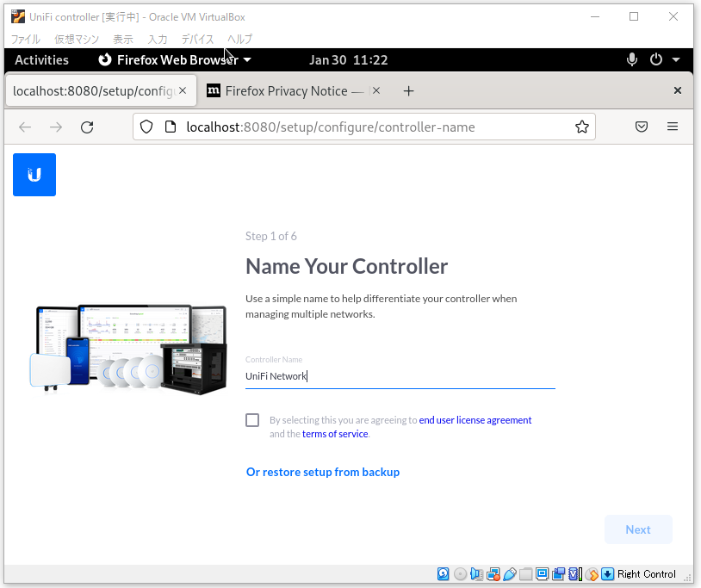Open Firefox Web Browser app menu
The image size is (701, 588).
click(175, 59)
